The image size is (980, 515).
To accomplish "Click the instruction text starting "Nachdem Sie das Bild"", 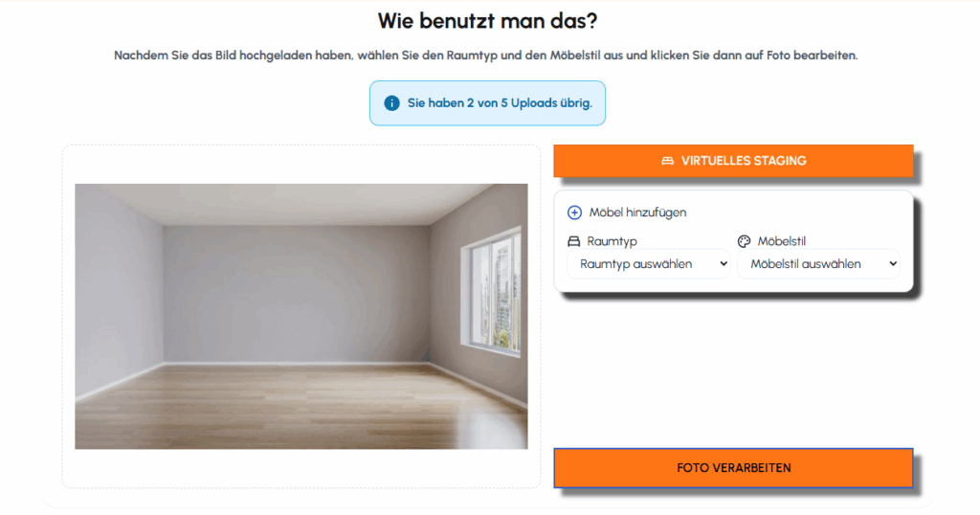I will point(485,55).
